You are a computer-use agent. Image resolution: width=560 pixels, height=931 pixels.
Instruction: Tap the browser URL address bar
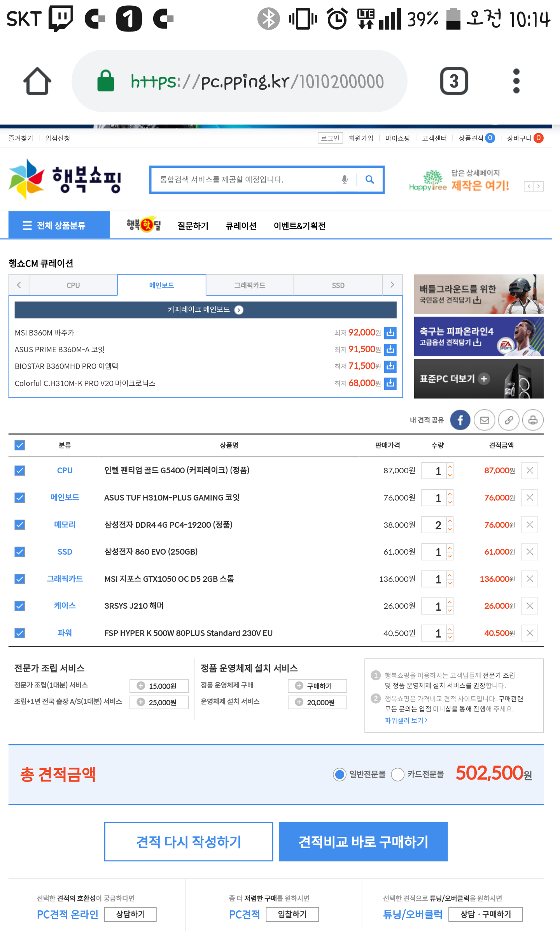(240, 81)
